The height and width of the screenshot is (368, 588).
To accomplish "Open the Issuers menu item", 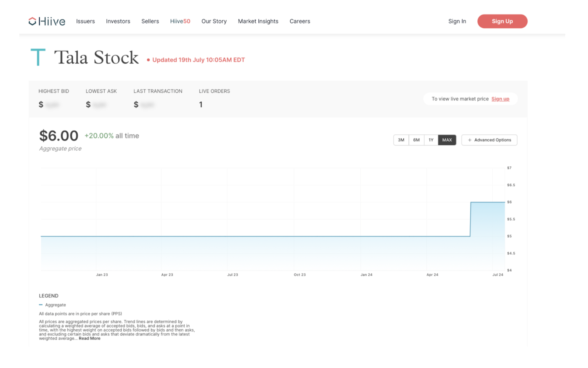I will click(85, 21).
